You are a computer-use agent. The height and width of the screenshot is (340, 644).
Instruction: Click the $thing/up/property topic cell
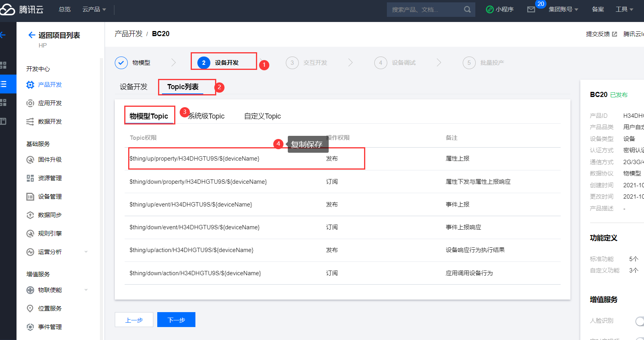(195, 159)
